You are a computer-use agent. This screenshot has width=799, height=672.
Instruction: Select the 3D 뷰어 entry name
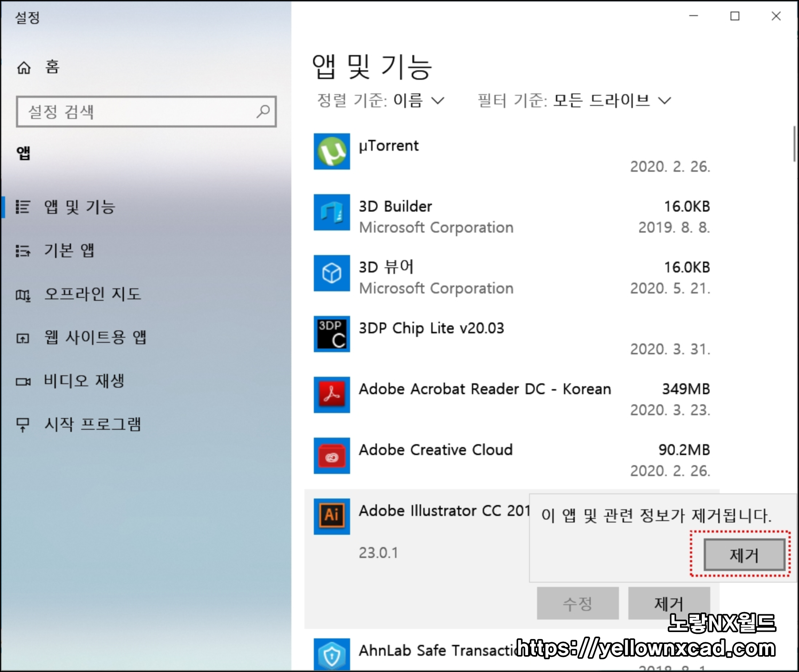click(386, 267)
